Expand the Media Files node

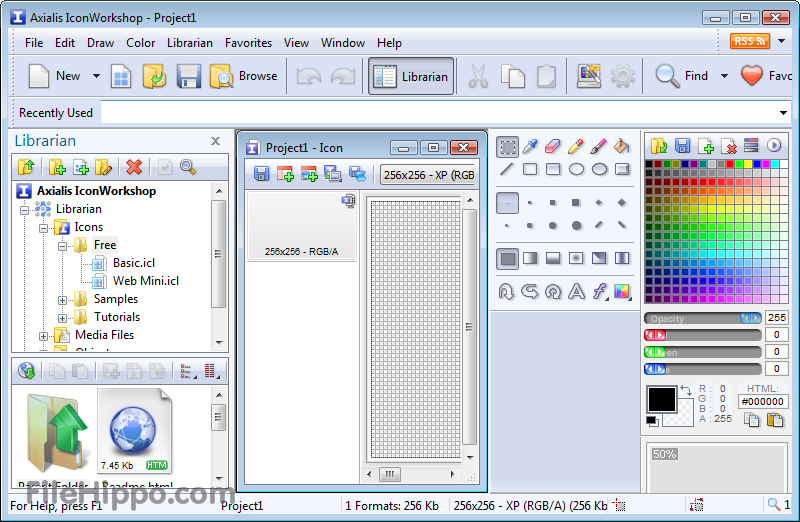43,336
